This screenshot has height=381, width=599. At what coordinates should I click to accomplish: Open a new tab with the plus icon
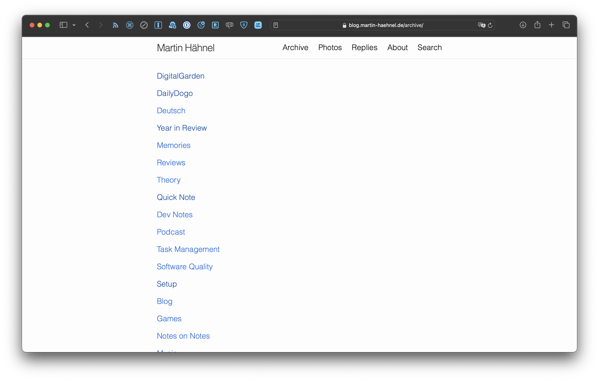coord(551,25)
